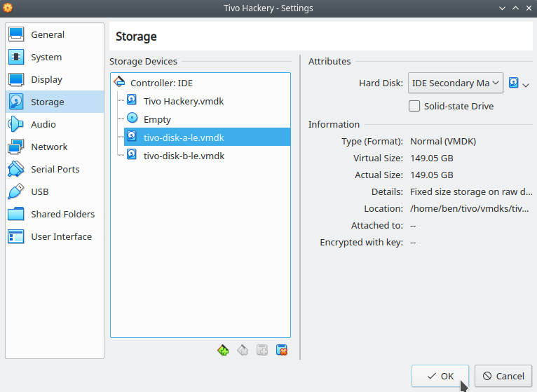537x392 pixels.
Task: Click the Audio speaker icon in sidebar
Action: coord(16,124)
